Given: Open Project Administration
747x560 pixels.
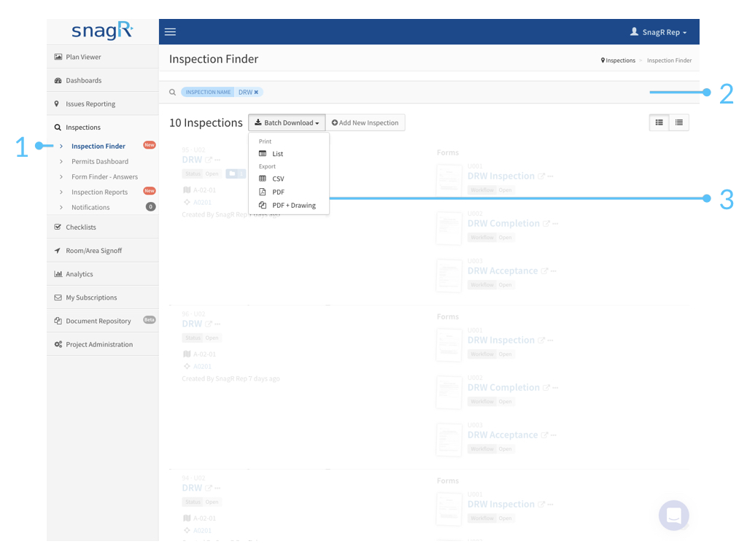Looking at the screenshot, I should pos(103,344).
